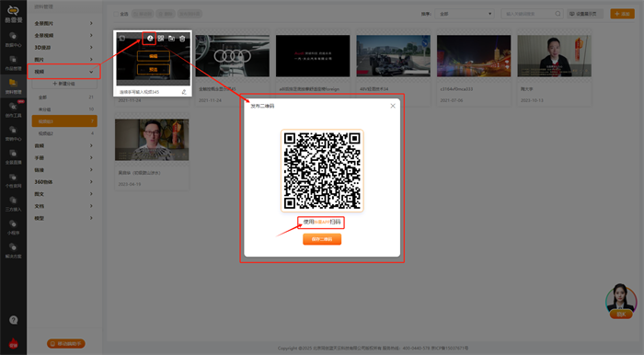
Task: Expand the 文档 category
Action: pos(63,206)
